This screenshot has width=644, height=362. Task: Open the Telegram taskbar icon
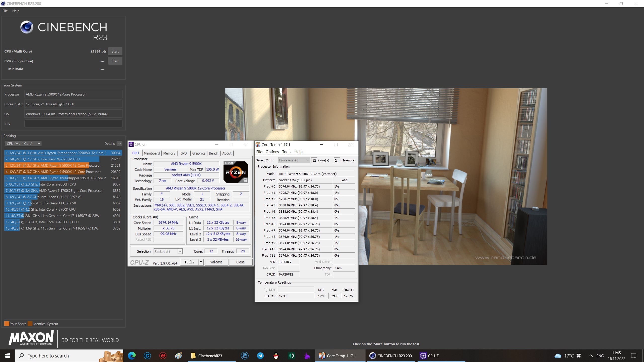click(260, 356)
